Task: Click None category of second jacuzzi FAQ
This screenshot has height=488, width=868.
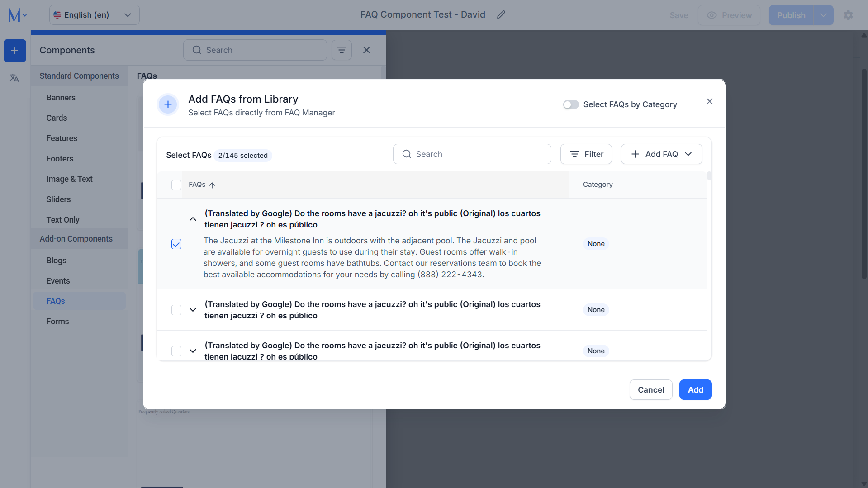Action: 596,310
